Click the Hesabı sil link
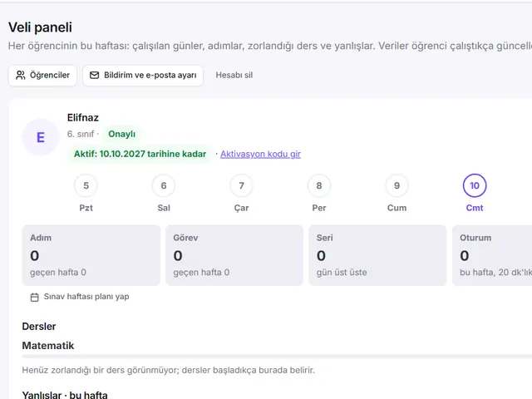532x399 pixels. [x=234, y=76]
